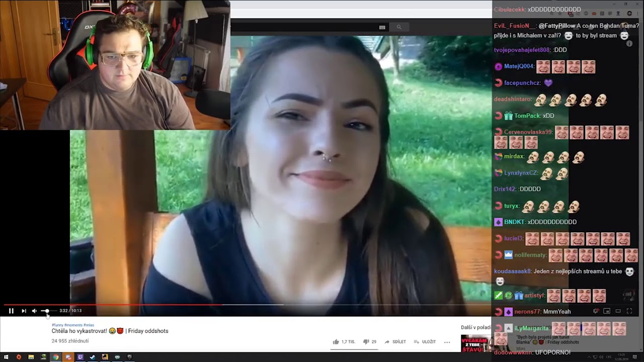Open the Windows Start menu
The height and width of the screenshot is (362, 644).
6,357
